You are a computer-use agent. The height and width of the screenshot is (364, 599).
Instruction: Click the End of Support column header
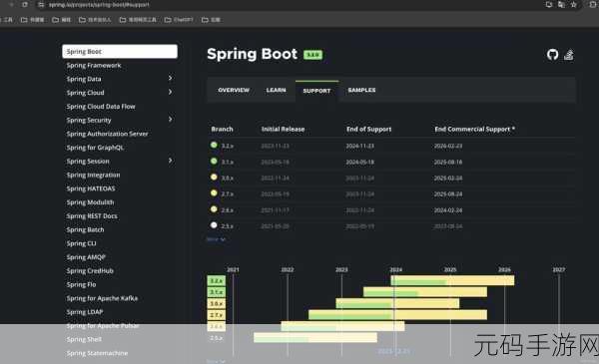[369, 130]
